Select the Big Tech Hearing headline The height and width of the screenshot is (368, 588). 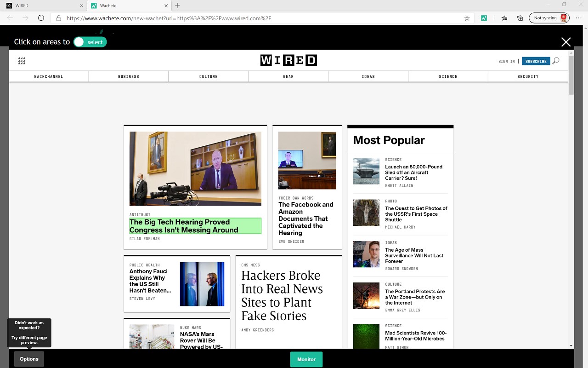(x=195, y=226)
